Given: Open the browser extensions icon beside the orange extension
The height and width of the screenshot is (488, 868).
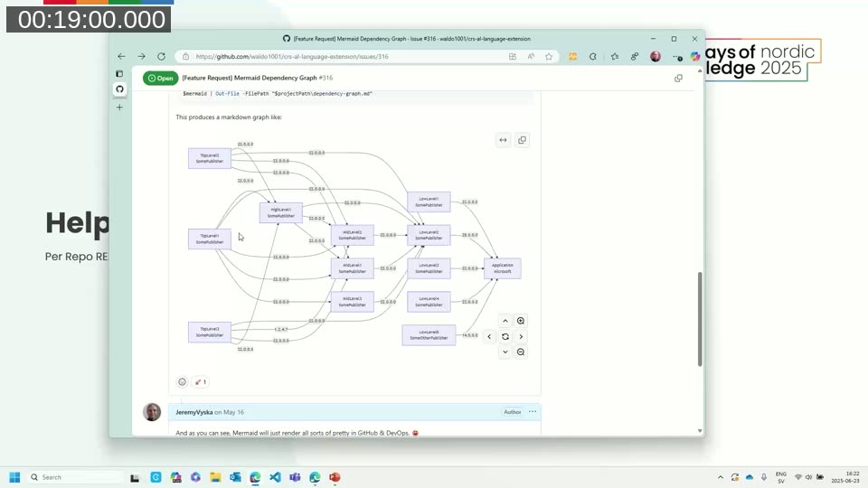Looking at the screenshot, I should click(593, 56).
